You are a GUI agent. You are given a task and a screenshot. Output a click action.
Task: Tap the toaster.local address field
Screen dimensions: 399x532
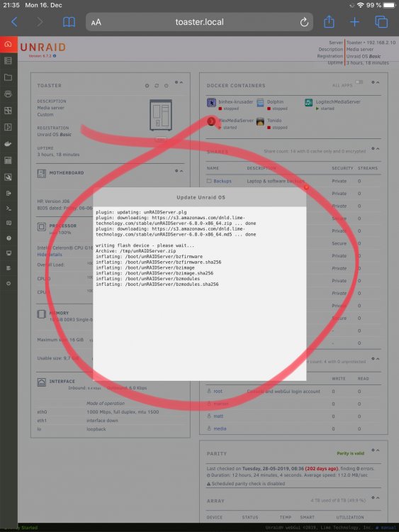(x=199, y=22)
